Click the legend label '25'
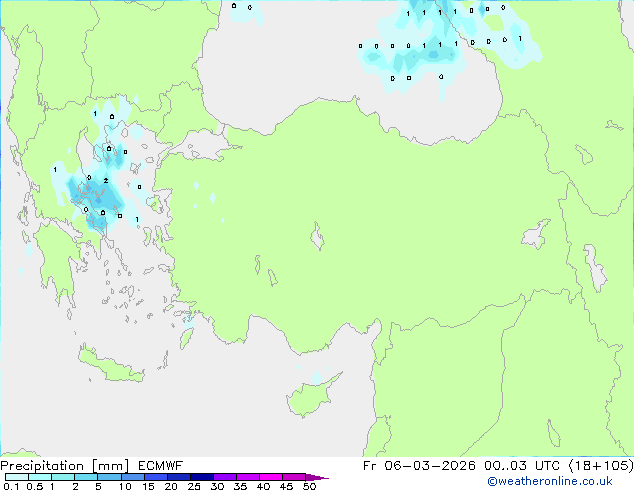Screen dimensions: 634x490 194,486
